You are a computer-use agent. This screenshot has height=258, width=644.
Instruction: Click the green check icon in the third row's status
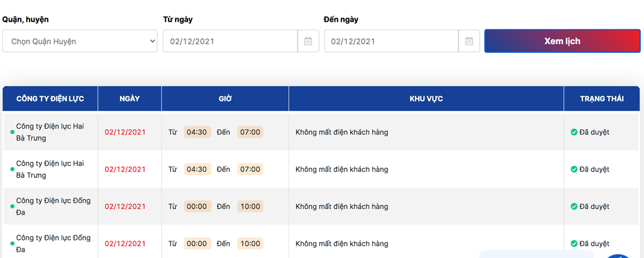[574, 207]
